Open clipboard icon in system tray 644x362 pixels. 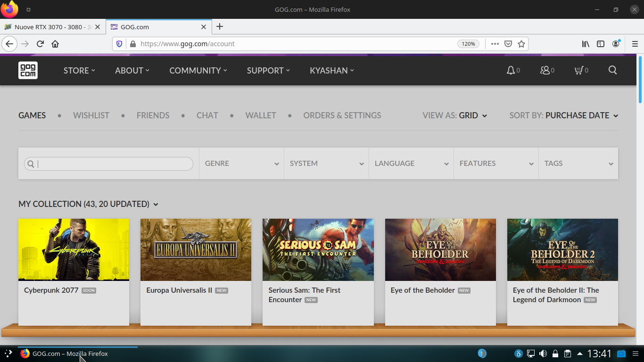[x=568, y=354]
